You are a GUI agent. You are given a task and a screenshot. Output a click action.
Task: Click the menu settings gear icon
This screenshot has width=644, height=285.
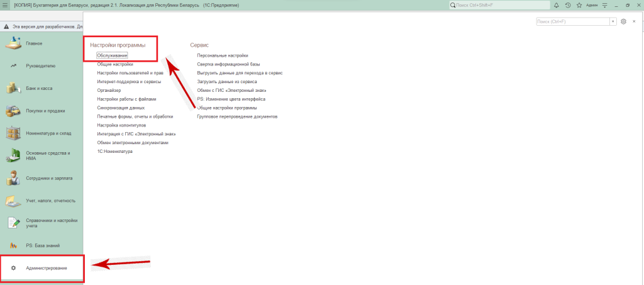coord(623,21)
